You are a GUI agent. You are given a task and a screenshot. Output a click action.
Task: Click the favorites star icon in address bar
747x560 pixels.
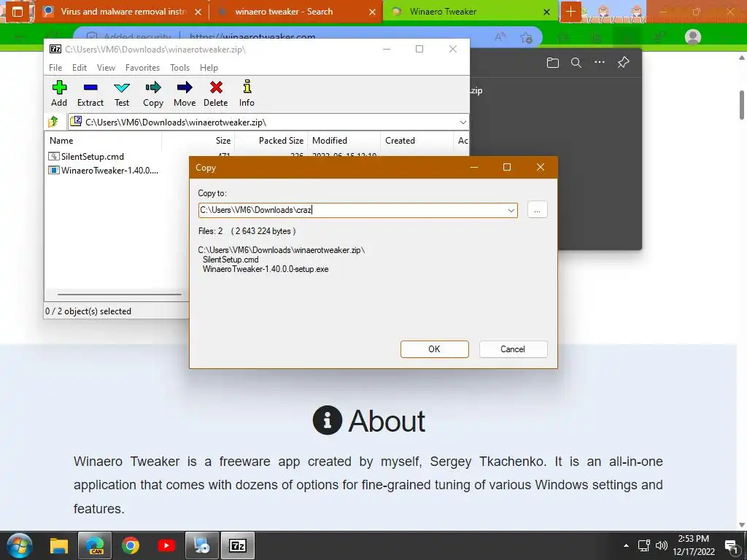pyautogui.click(x=526, y=37)
